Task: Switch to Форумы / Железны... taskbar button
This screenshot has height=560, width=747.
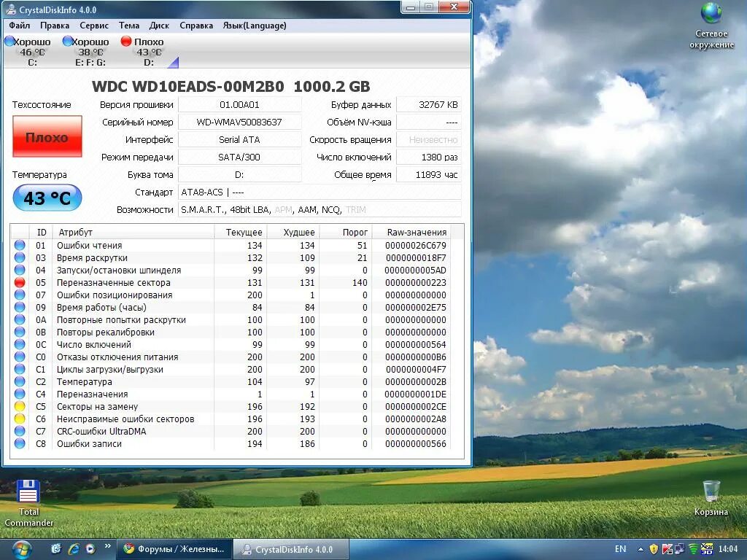Action: tap(174, 549)
